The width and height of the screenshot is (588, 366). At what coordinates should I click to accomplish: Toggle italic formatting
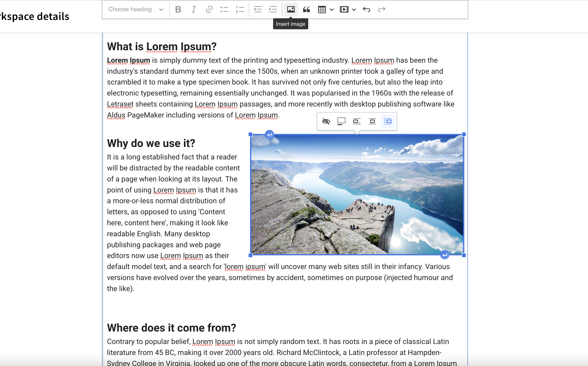[x=194, y=9]
